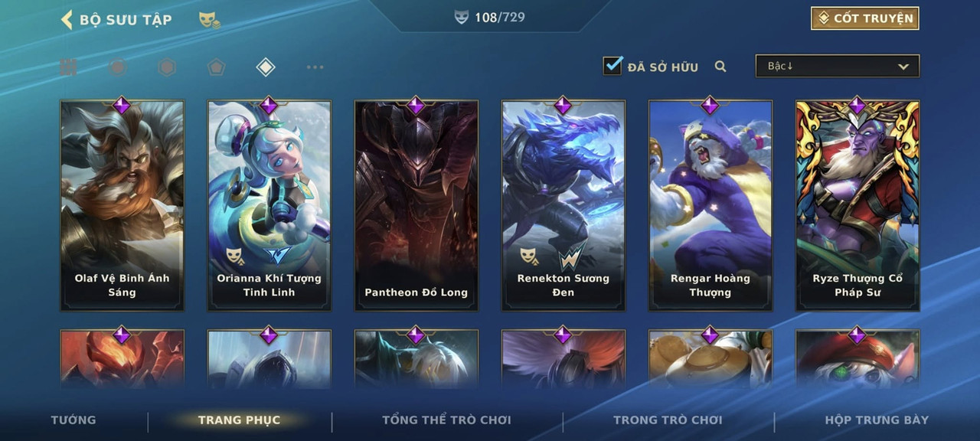
Task: Select the all-skins grid filter icon
Action: (x=69, y=67)
